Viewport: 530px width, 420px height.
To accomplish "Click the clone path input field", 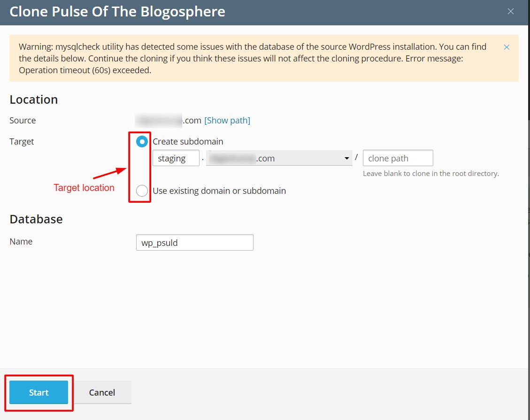I will point(398,158).
